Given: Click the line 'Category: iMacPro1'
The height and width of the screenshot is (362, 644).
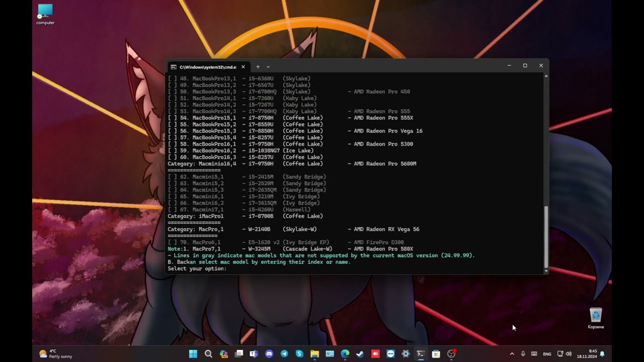Looking at the screenshot, I should (245, 216).
